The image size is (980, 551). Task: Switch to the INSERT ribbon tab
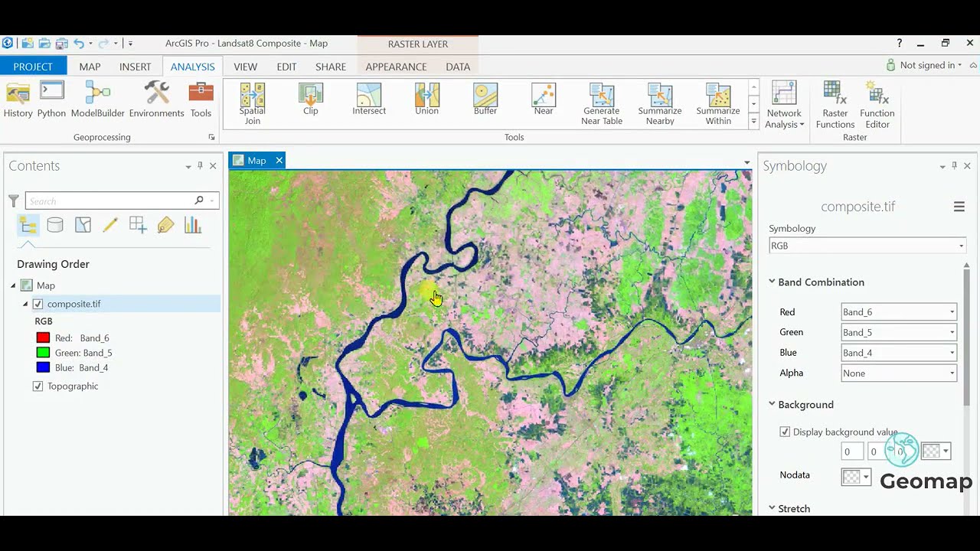point(135,67)
